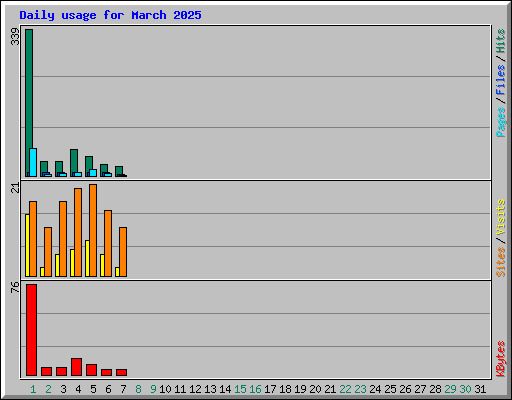Click the red KBytes bar for day 1
The image size is (512, 400).
coord(31,330)
